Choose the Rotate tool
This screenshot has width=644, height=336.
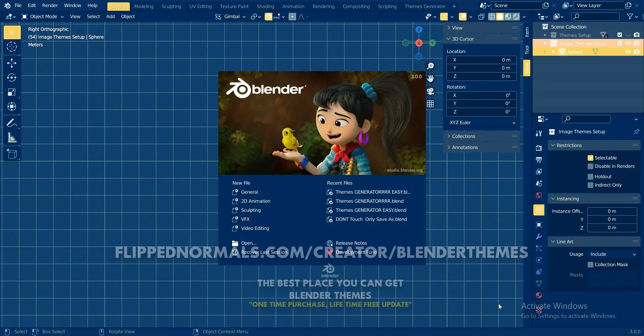tap(12, 78)
